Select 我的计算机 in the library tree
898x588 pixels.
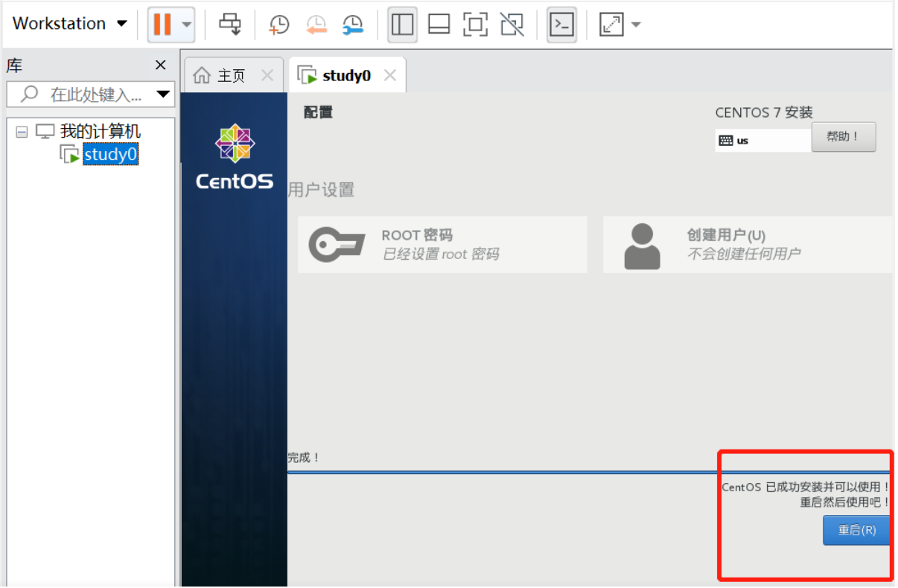tap(101, 132)
